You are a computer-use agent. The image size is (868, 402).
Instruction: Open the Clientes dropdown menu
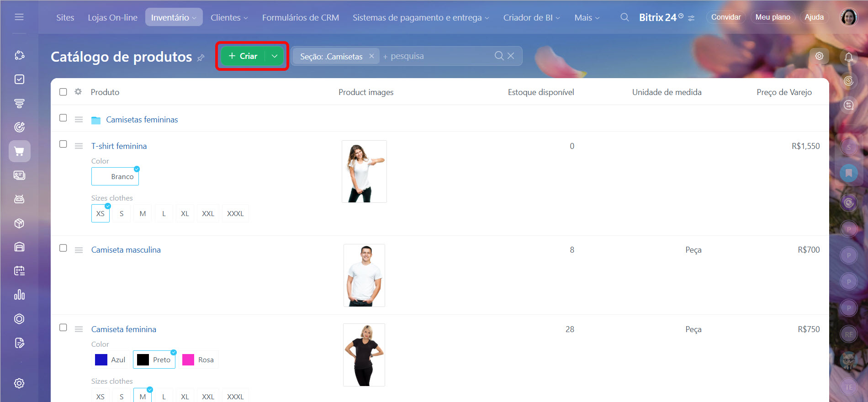point(229,17)
